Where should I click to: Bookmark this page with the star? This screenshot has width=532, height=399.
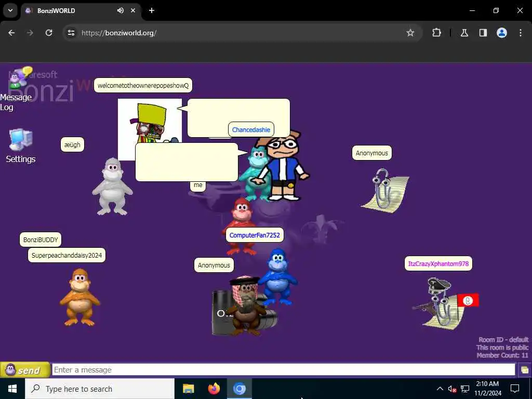pos(410,33)
